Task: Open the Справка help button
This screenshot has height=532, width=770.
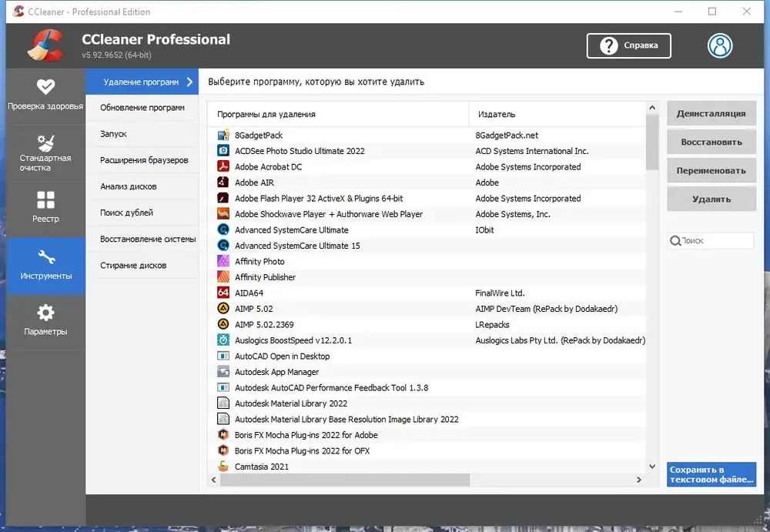Action: click(628, 45)
